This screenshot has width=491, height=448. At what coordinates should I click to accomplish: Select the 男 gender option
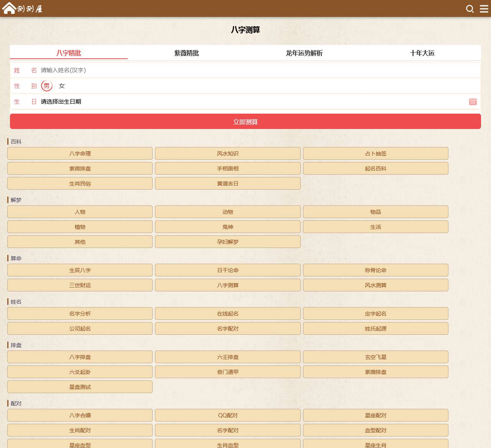tap(47, 86)
